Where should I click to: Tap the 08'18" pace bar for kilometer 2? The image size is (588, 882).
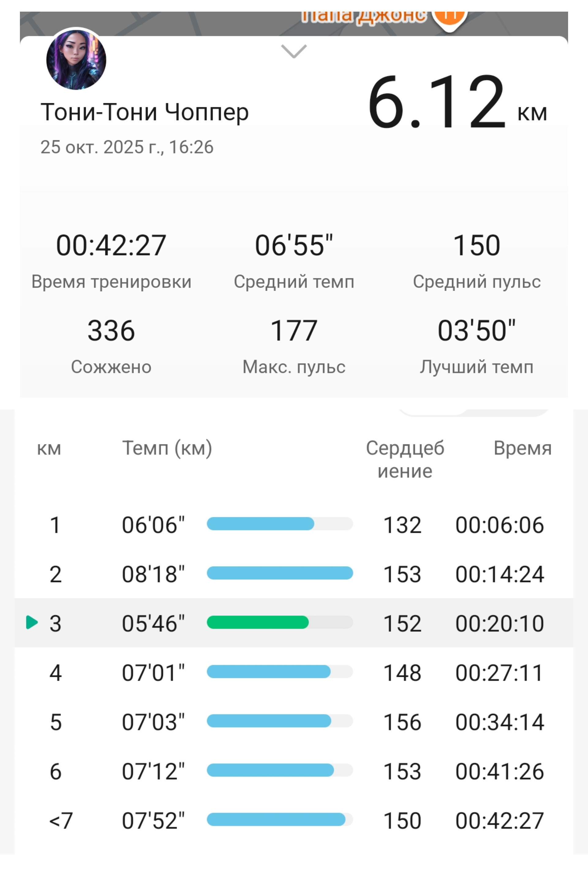click(x=280, y=573)
